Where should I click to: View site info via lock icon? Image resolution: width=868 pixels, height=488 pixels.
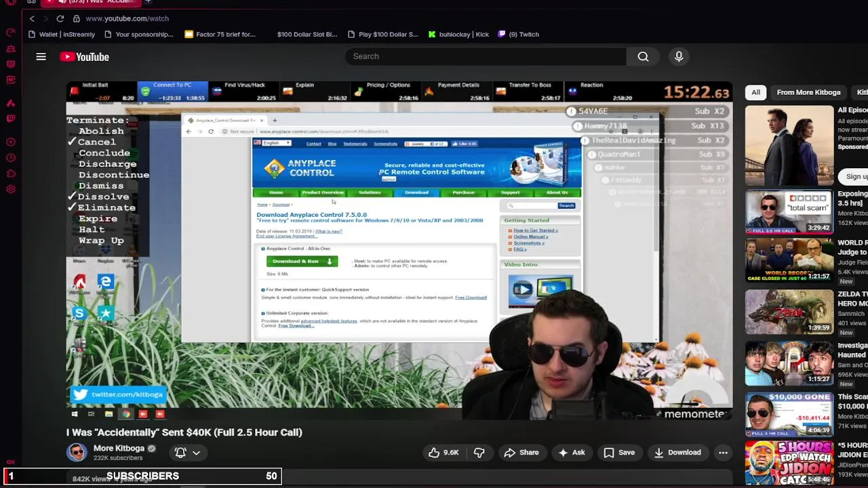tap(77, 18)
